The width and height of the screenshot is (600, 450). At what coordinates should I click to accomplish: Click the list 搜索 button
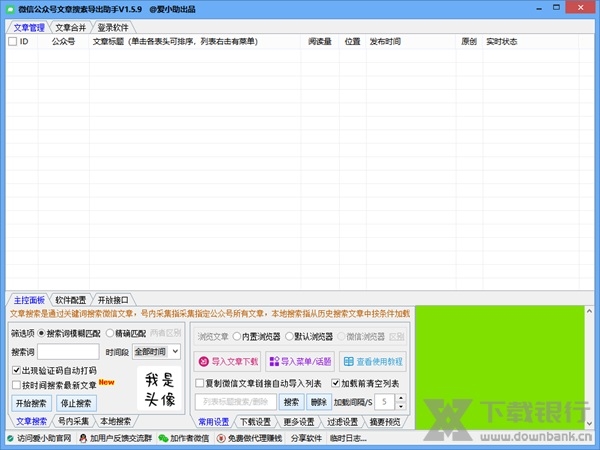(291, 402)
